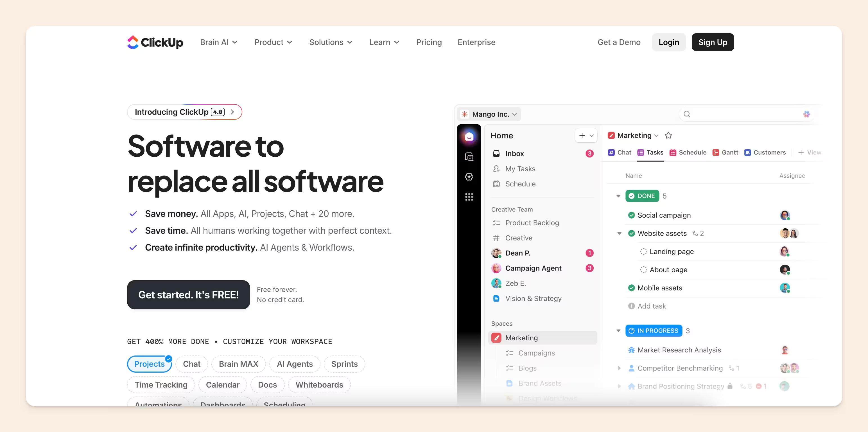This screenshot has width=868, height=432.
Task: Select the Chat feature chip
Action: pos(192,364)
